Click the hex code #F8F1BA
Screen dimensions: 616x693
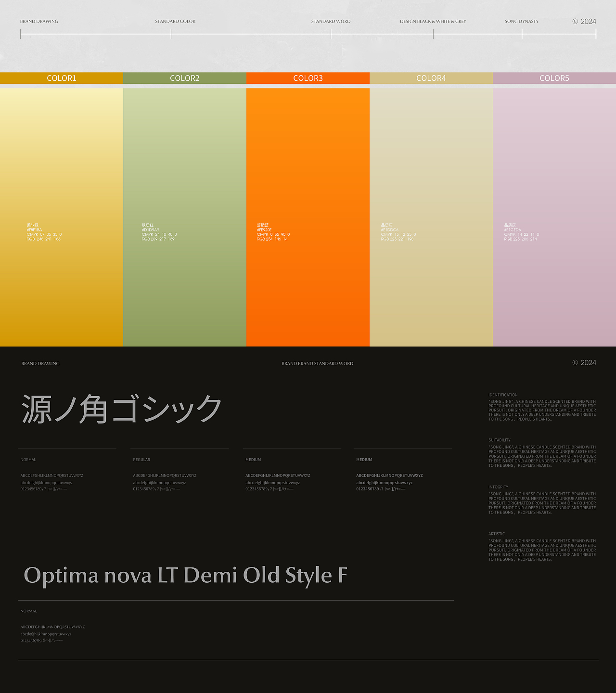[x=35, y=230]
